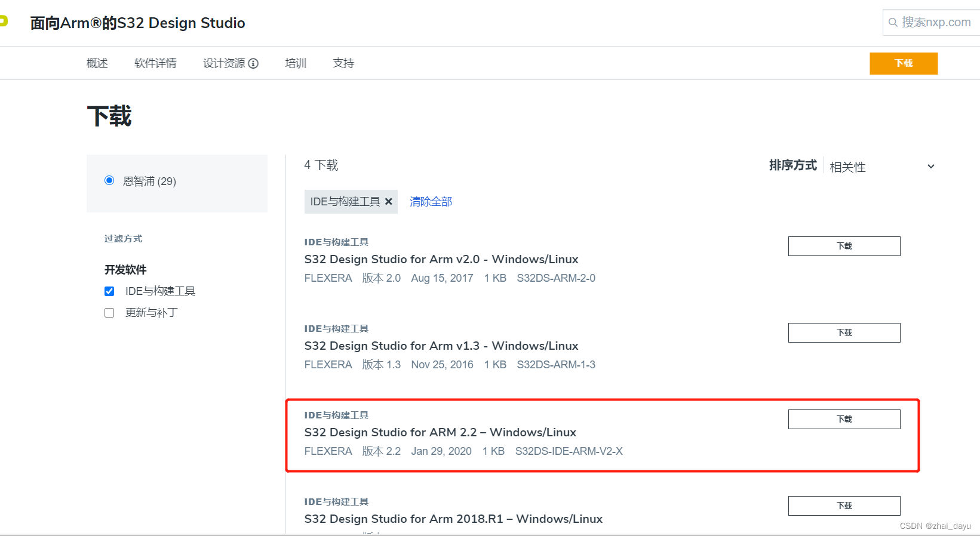Click the NXP logo at top left
This screenshot has width=980, height=536.
[4, 21]
